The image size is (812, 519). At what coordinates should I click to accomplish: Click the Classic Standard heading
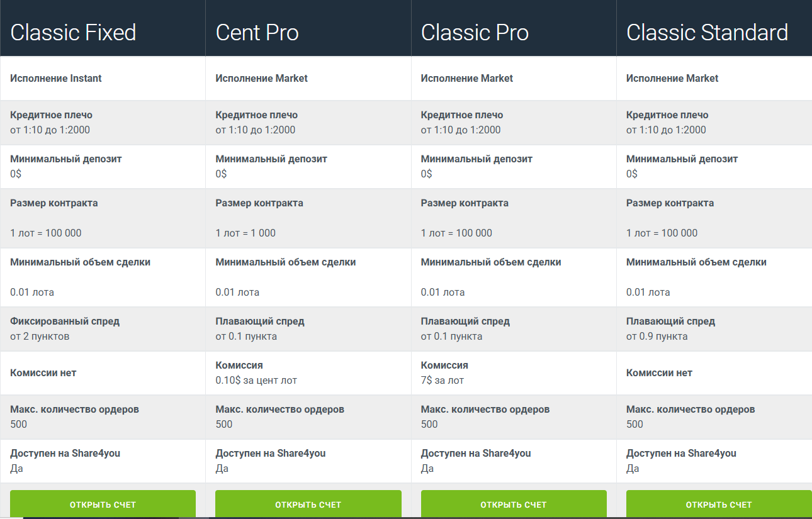707,32
